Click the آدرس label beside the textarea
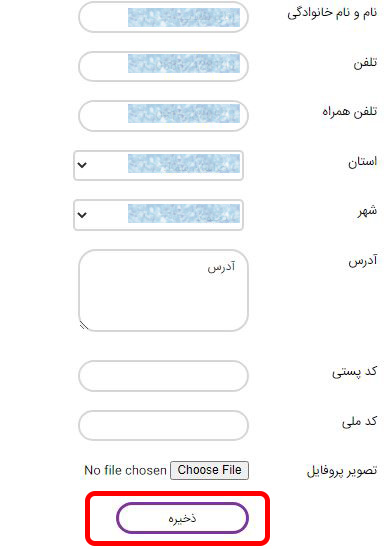Viewport: 386px width, 549px height. pos(363,261)
